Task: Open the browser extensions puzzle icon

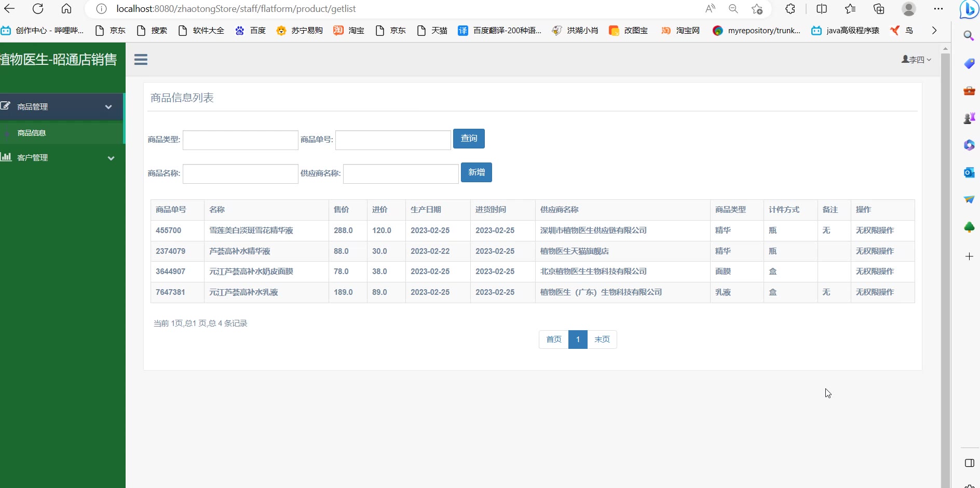Action: point(791,9)
